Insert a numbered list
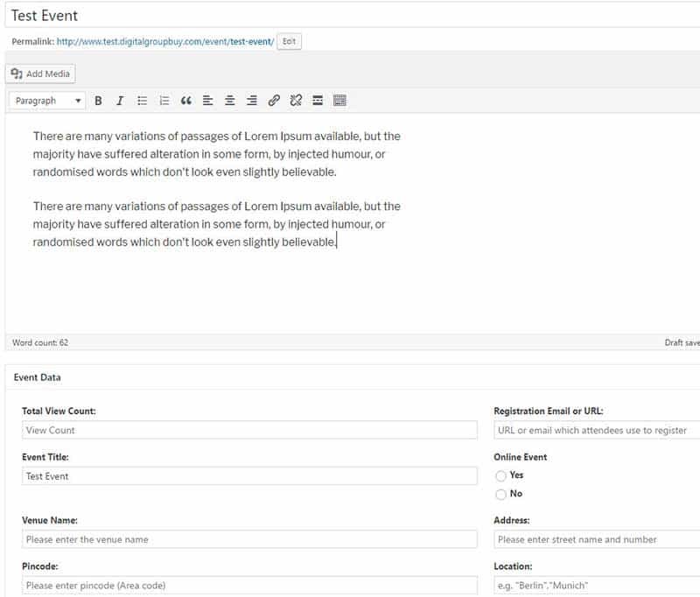The image size is (700, 597). 164,101
